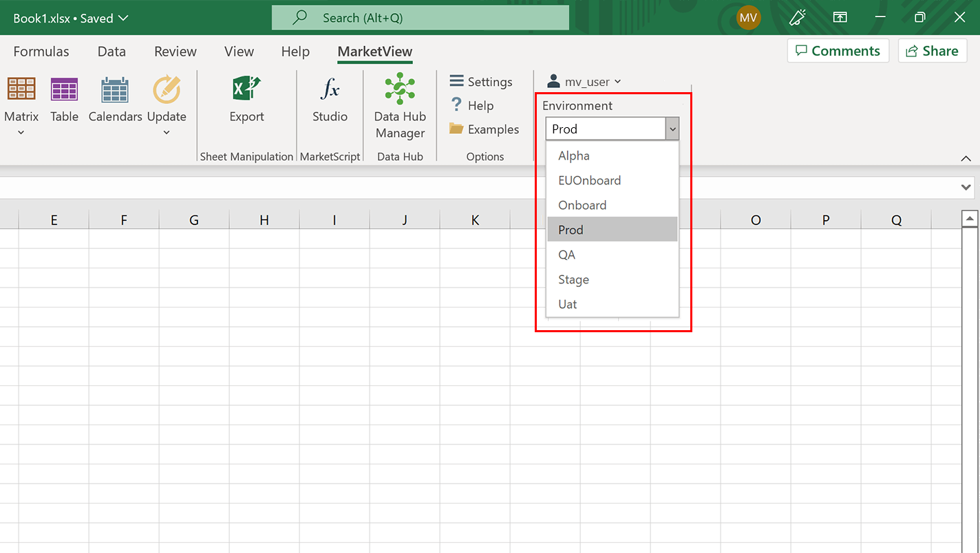980x553 pixels.
Task: Open the Book1.xlsx saved status dropdown
Action: click(x=71, y=19)
